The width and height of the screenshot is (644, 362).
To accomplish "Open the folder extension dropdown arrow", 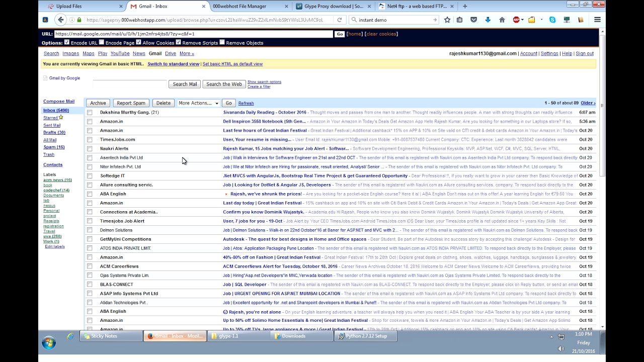I will tap(541, 20).
